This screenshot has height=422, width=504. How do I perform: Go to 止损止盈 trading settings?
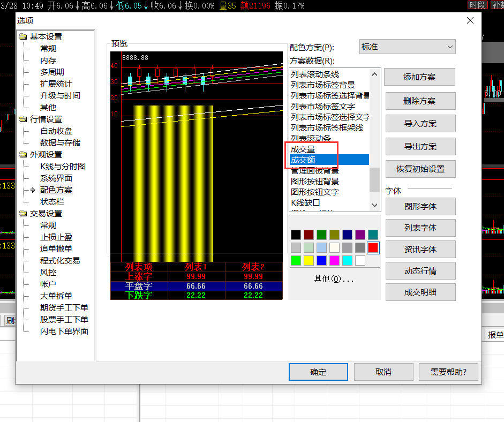pos(56,237)
